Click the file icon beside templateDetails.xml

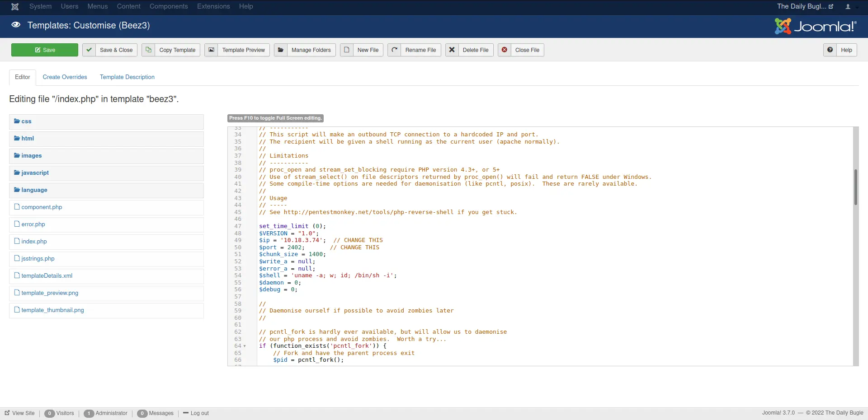(x=17, y=275)
